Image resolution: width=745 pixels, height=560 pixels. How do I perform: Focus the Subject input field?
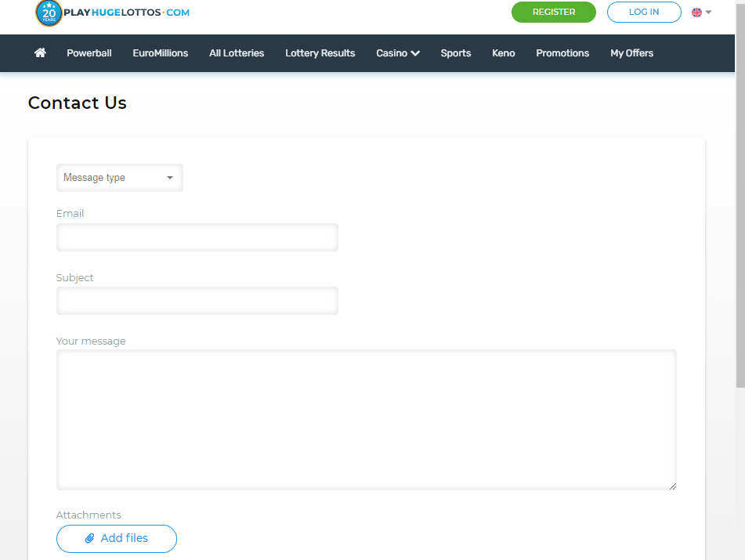coord(197,301)
